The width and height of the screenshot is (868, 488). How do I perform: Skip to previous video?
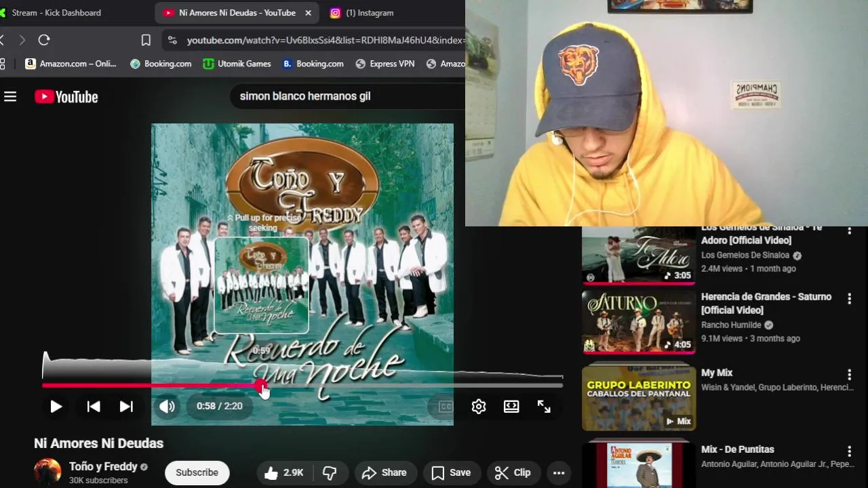point(94,406)
